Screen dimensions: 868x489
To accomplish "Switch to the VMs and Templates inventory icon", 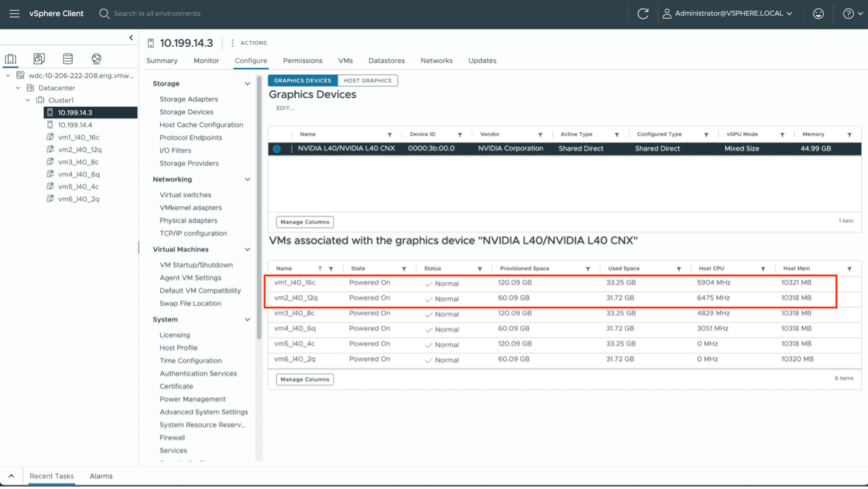I will [38, 58].
